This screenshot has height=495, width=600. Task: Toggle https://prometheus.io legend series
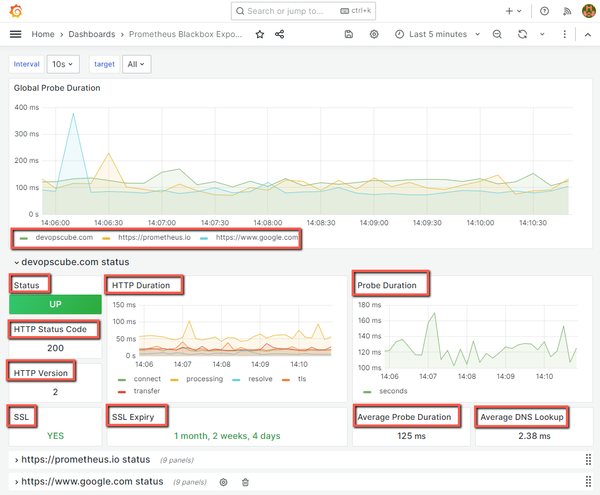153,238
